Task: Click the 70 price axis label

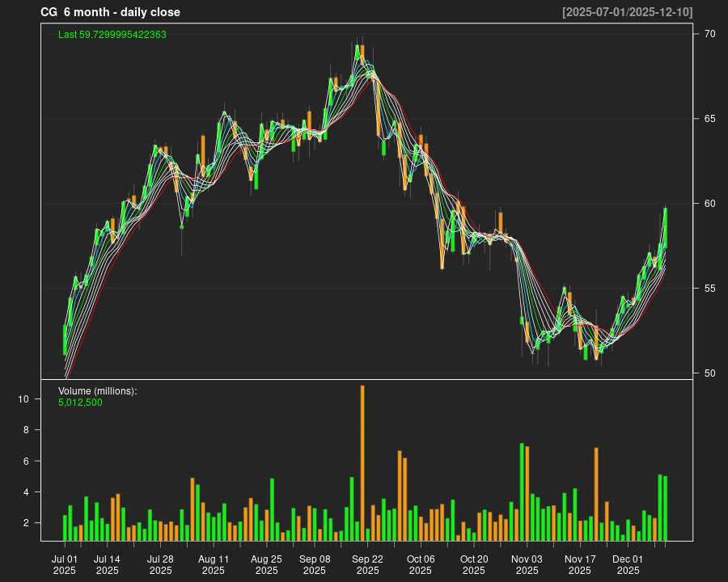Action: coord(709,34)
